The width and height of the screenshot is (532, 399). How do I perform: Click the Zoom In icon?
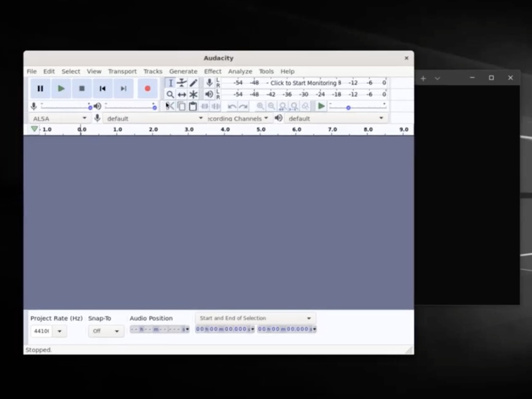click(x=260, y=106)
